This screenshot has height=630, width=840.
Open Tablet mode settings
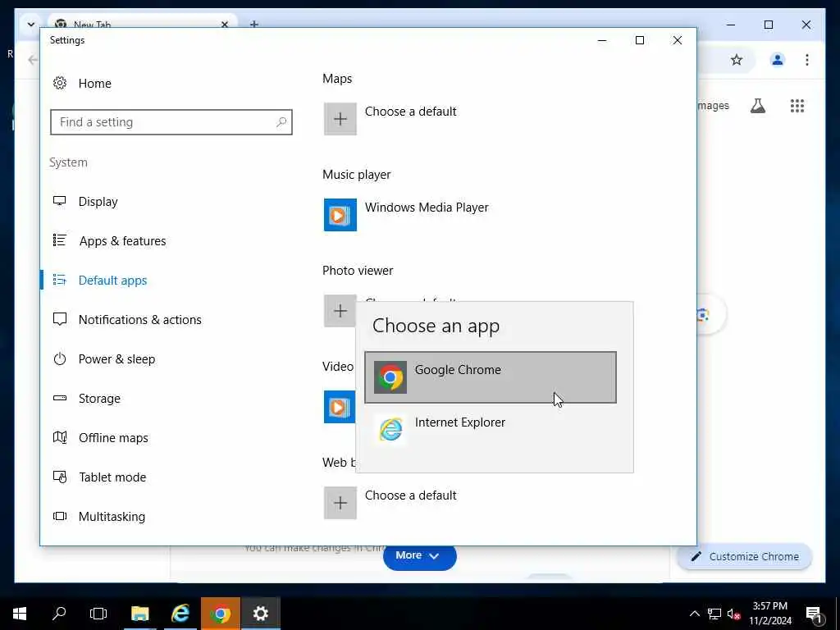tap(112, 477)
